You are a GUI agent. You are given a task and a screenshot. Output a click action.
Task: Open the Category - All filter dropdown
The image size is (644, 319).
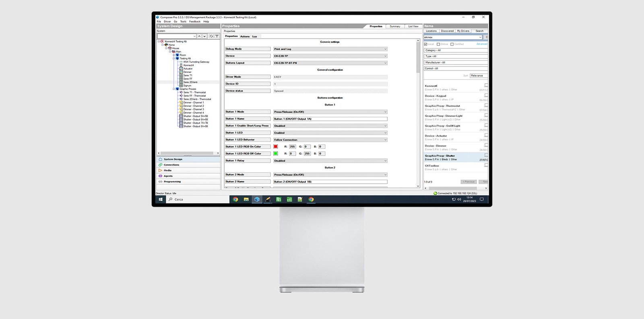[x=456, y=50]
